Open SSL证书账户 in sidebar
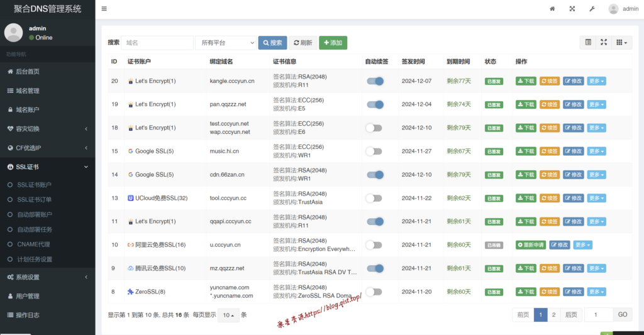This screenshot has height=335, width=644. click(x=34, y=185)
